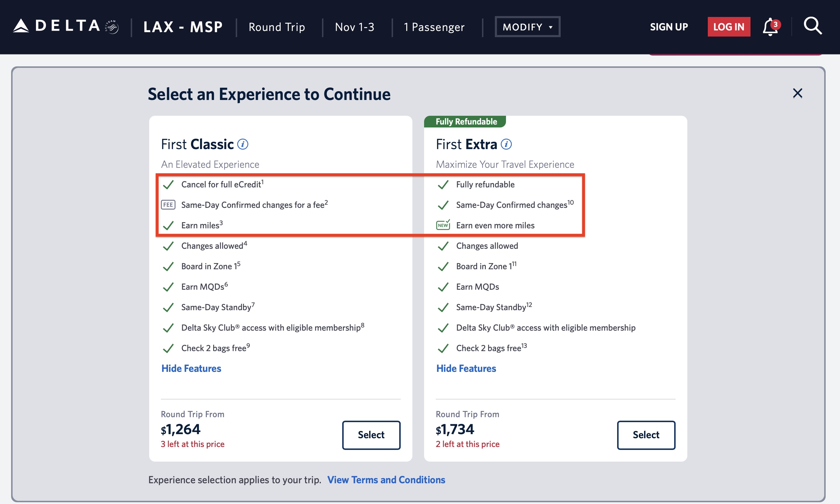This screenshot has width=840, height=504.
Task: Expand the MODIFY dropdown
Action: pyautogui.click(x=527, y=27)
